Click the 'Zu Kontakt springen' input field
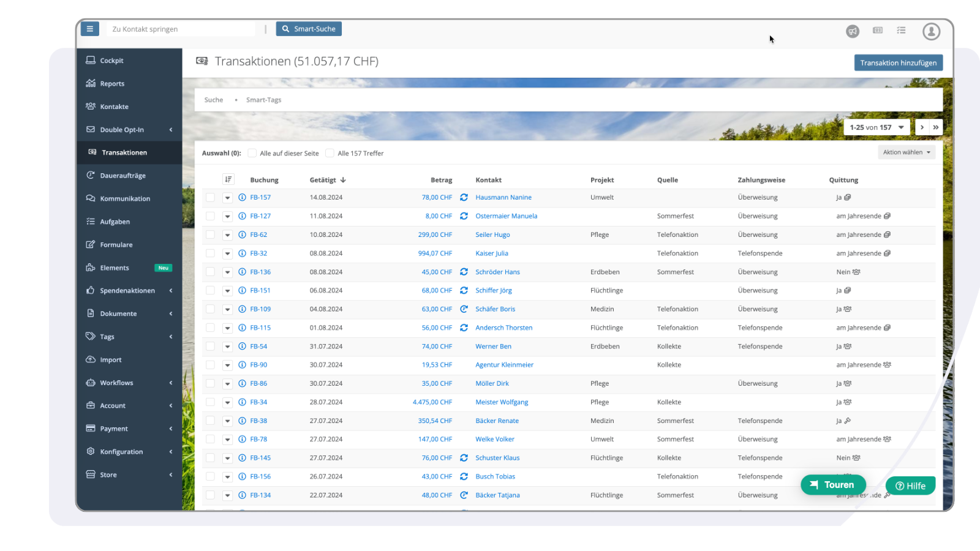This screenshot has height=551, width=980. (x=182, y=29)
